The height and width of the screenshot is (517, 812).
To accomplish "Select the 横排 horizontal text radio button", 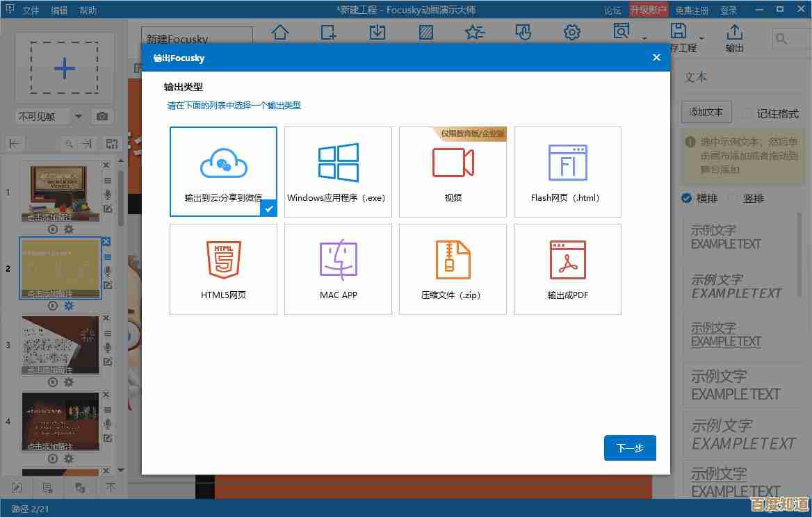I will 687,199.
